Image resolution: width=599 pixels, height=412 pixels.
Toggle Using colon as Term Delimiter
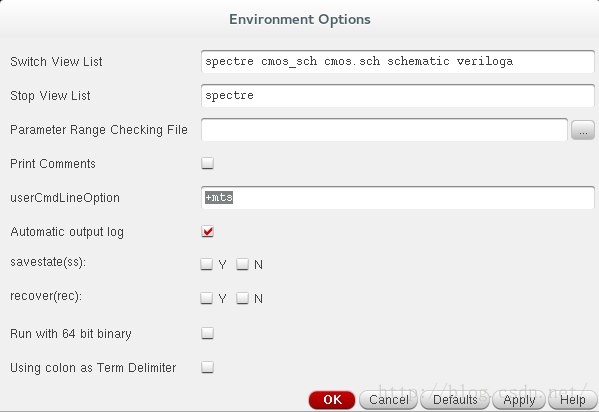click(x=207, y=367)
